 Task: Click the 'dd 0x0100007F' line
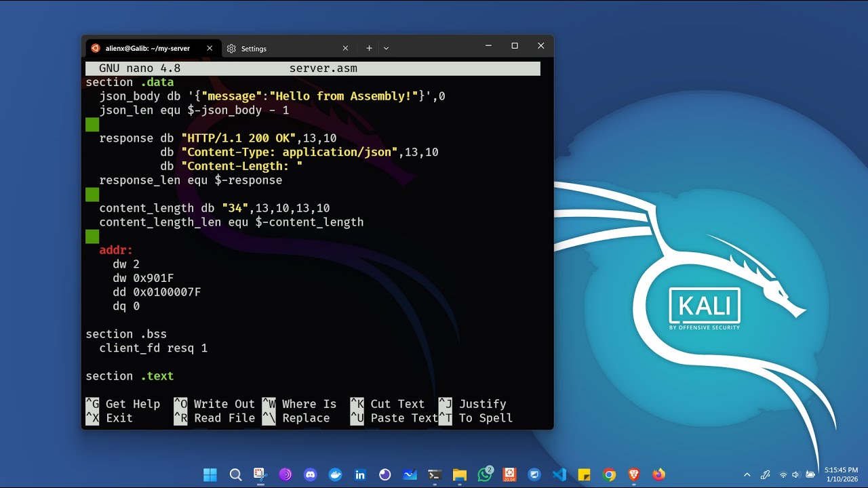(x=157, y=292)
